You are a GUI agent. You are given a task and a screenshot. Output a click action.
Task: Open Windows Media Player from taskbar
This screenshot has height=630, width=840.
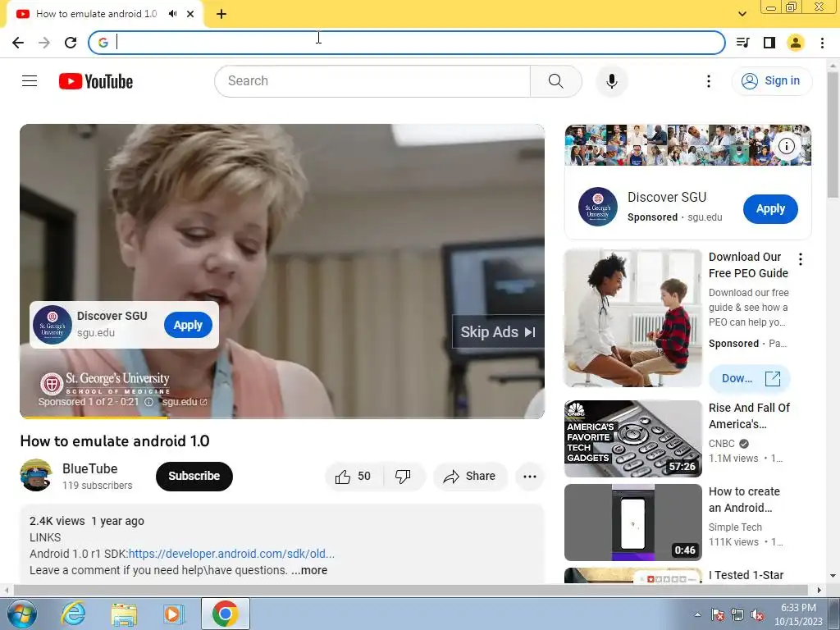click(173, 614)
